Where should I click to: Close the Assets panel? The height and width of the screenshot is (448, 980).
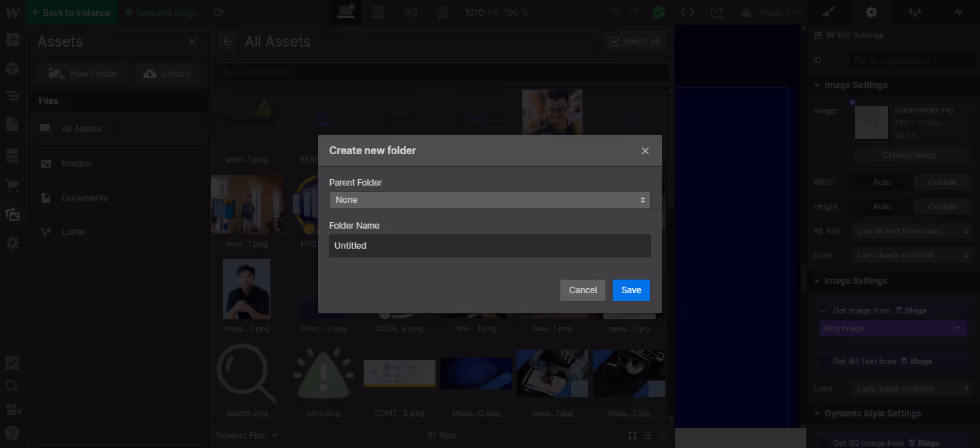pos(192,42)
